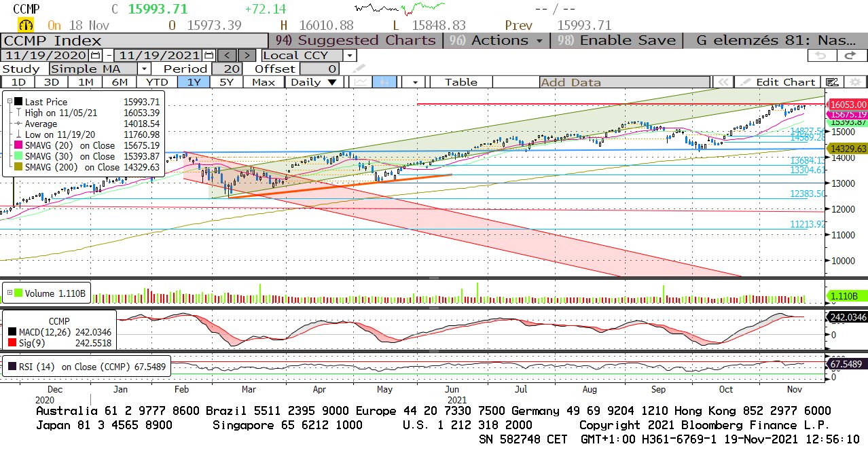Screen dimensions: 868x455
Task: Click the undo arrow icon
Action: pyautogui.click(x=822, y=56)
